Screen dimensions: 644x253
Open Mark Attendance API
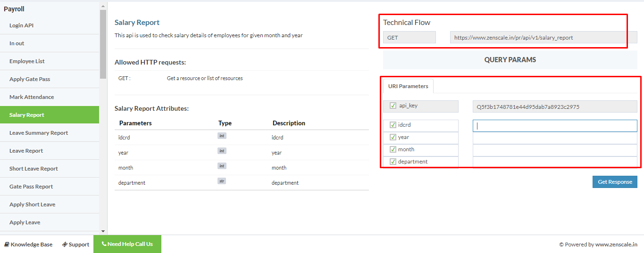(50, 97)
